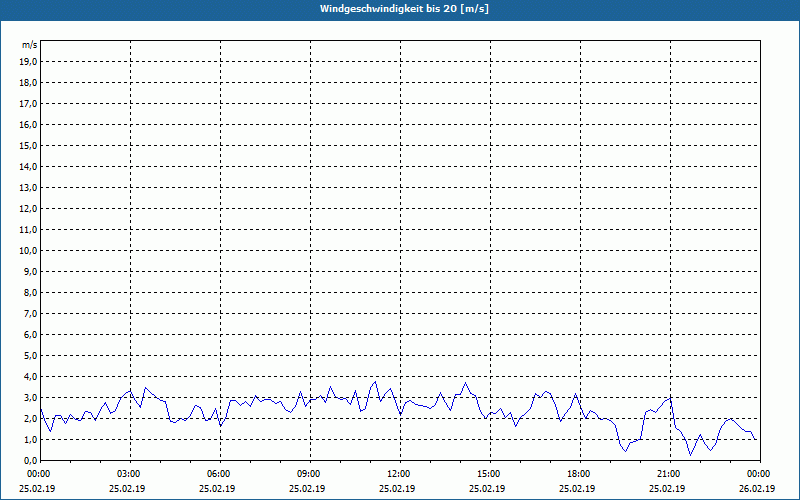Click the 4,0 y-axis tick label
Viewport: 800px width, 500px height.
pos(30,377)
